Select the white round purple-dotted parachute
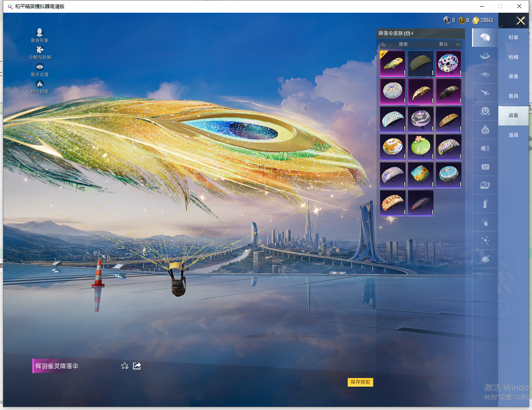The width and height of the screenshot is (532, 410). (393, 92)
